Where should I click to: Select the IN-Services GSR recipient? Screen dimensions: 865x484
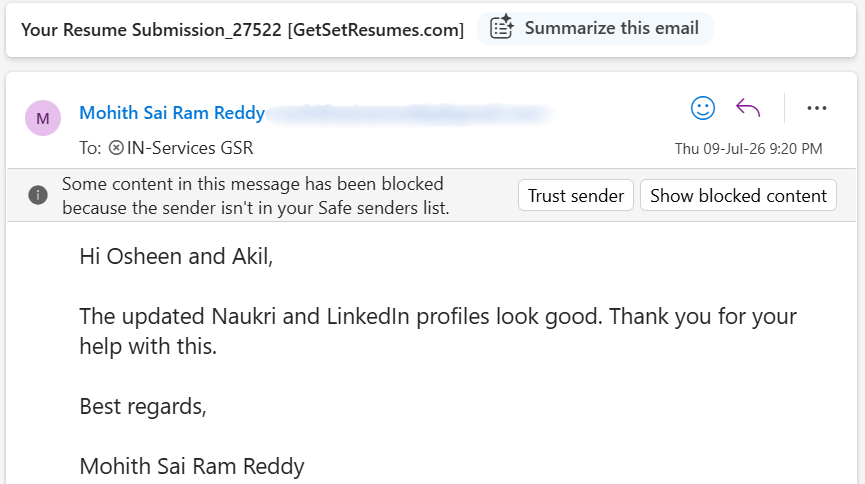190,148
